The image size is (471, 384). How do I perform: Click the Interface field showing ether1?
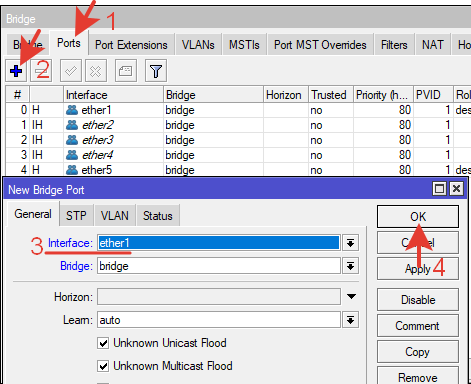tap(219, 243)
